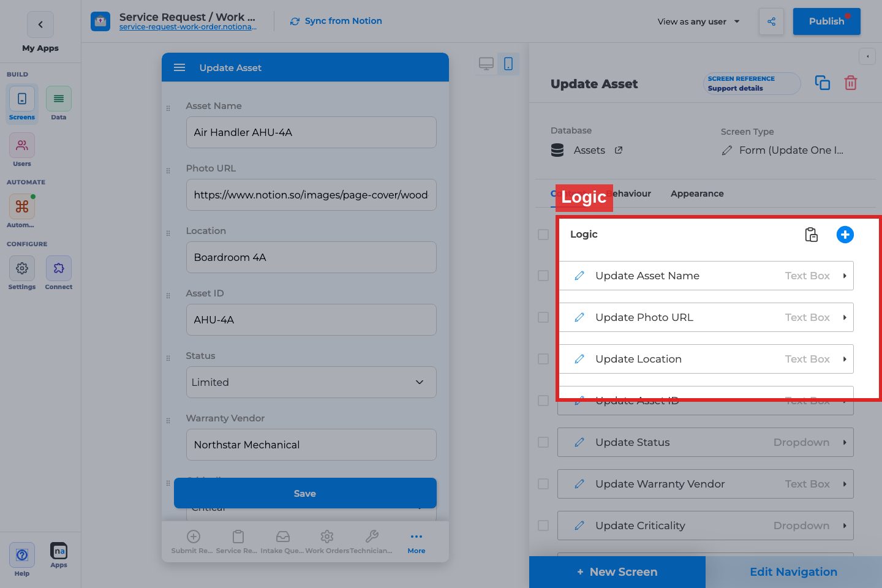Click the Warranty Vendor input field
The height and width of the screenshot is (588, 882).
click(311, 445)
